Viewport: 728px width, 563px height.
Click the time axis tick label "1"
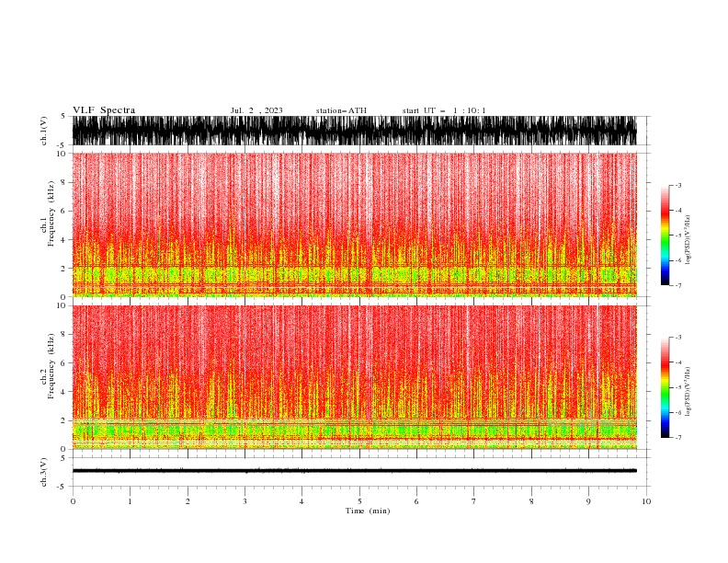pos(130,501)
